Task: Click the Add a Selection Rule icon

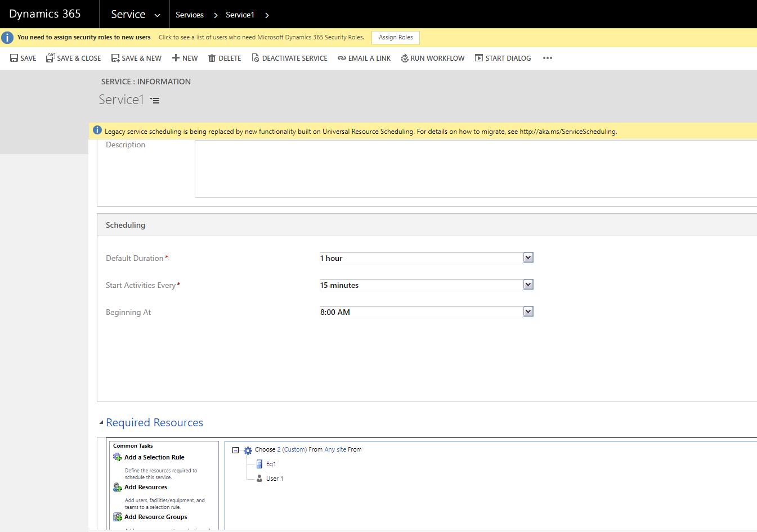Action: [118, 457]
